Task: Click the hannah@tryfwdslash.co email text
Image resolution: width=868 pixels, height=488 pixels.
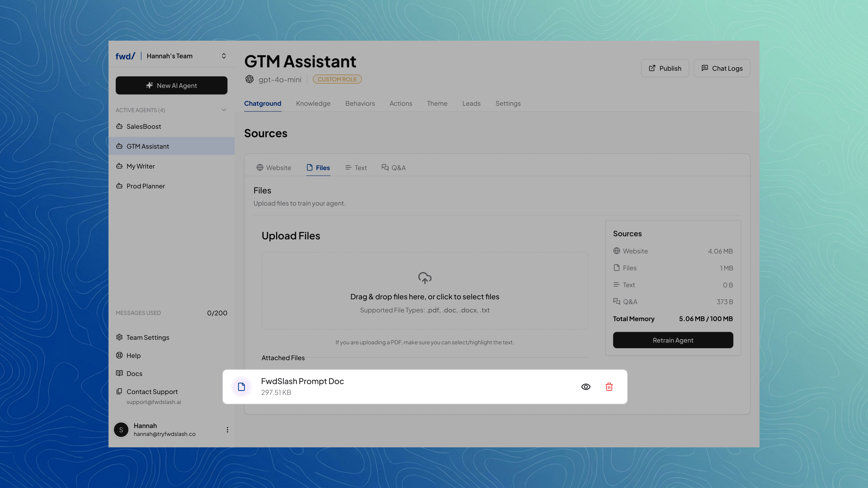Action: (x=165, y=434)
